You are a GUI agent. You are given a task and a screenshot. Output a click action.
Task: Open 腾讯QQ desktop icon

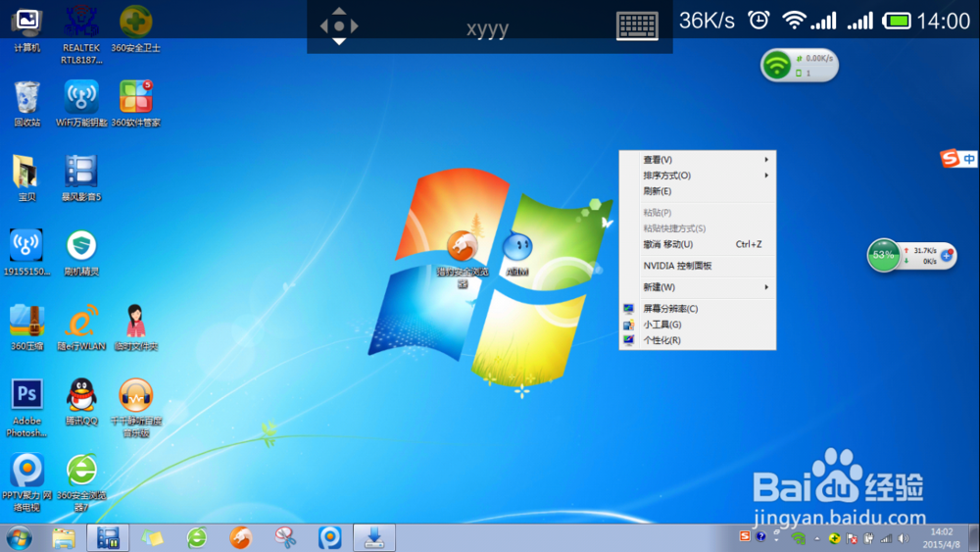point(81,402)
